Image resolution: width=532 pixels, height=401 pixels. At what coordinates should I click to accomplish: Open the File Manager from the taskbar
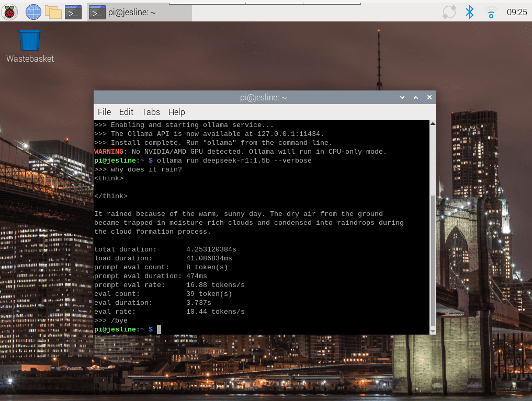[53, 12]
